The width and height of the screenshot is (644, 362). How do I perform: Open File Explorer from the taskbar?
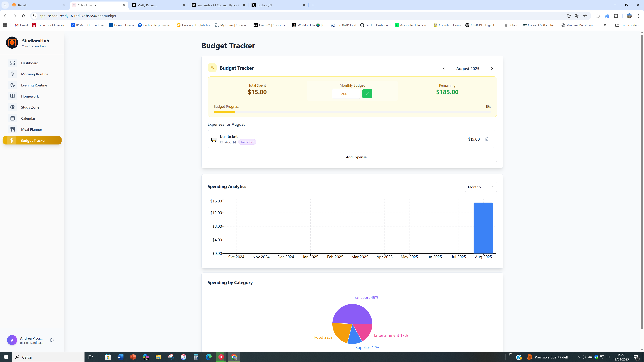pos(158,357)
